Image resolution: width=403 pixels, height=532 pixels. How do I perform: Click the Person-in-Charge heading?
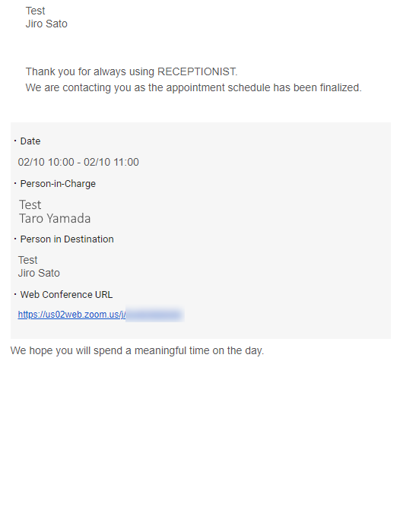58,184
